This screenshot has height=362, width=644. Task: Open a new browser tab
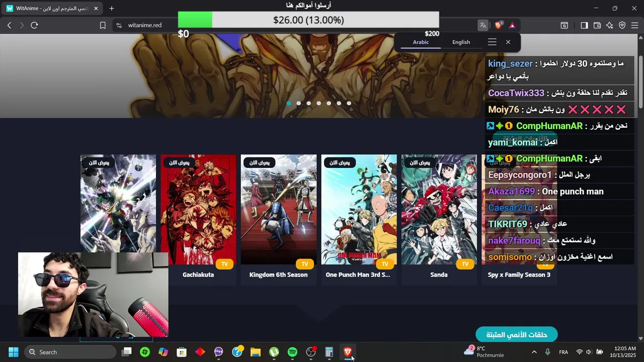[x=112, y=9]
